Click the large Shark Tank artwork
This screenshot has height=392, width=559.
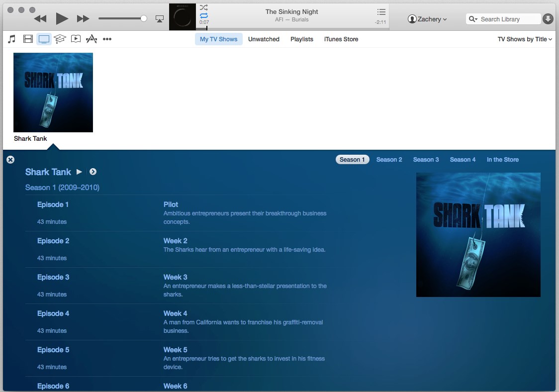pos(478,235)
